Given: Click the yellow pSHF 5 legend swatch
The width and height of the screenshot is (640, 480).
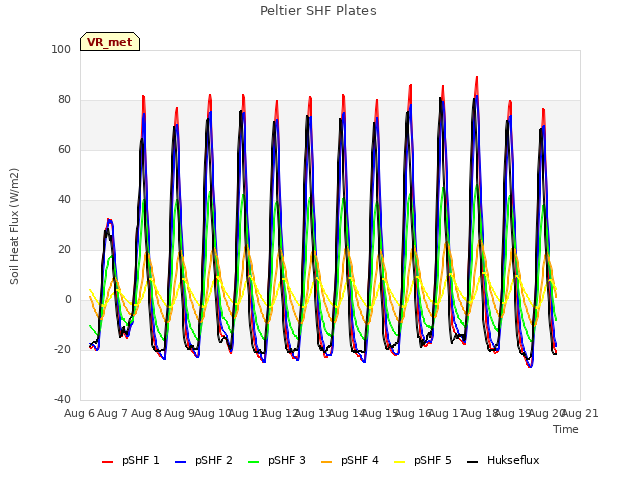Looking at the screenshot, I should click(x=400, y=462).
